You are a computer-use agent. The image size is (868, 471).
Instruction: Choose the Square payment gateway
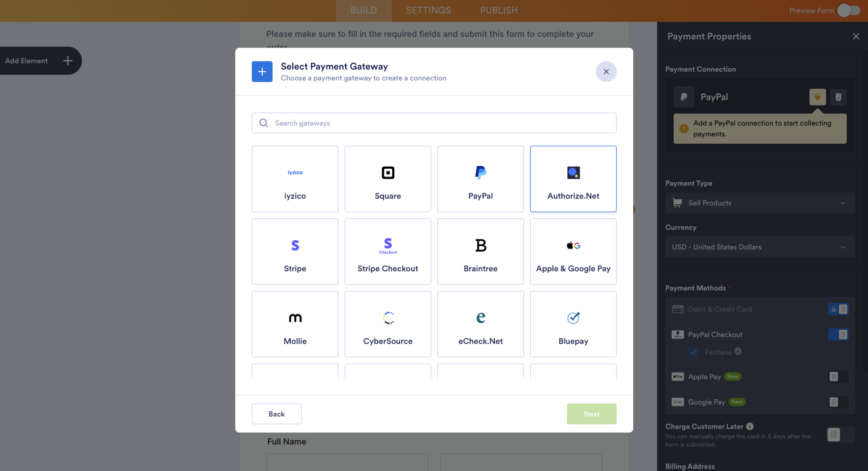click(388, 179)
